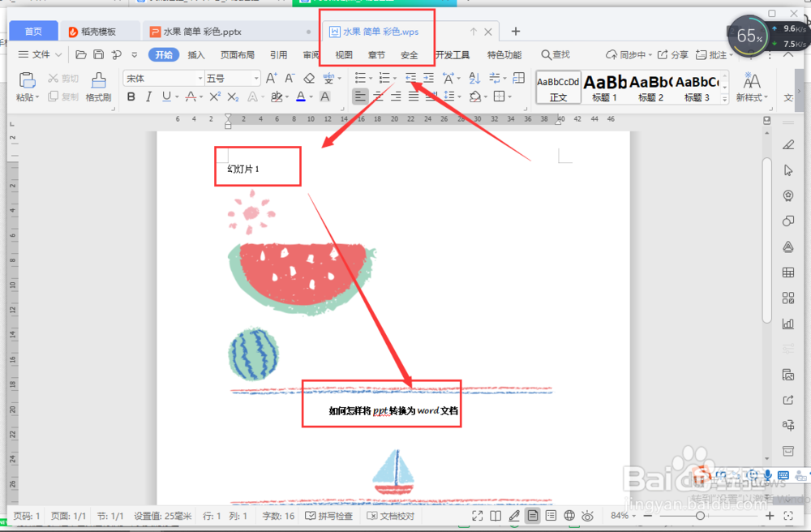Switch to the 插入 ribbon tab
811x532 pixels.
point(197,55)
